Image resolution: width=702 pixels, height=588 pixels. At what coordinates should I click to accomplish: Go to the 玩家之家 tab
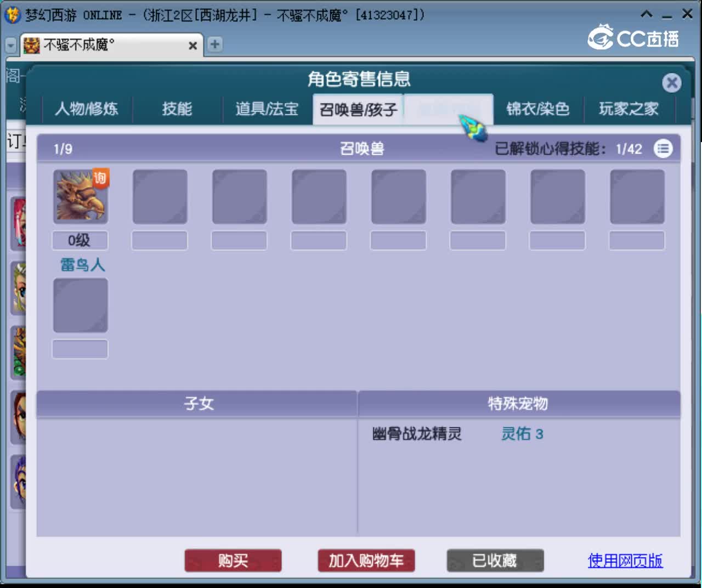(x=629, y=109)
